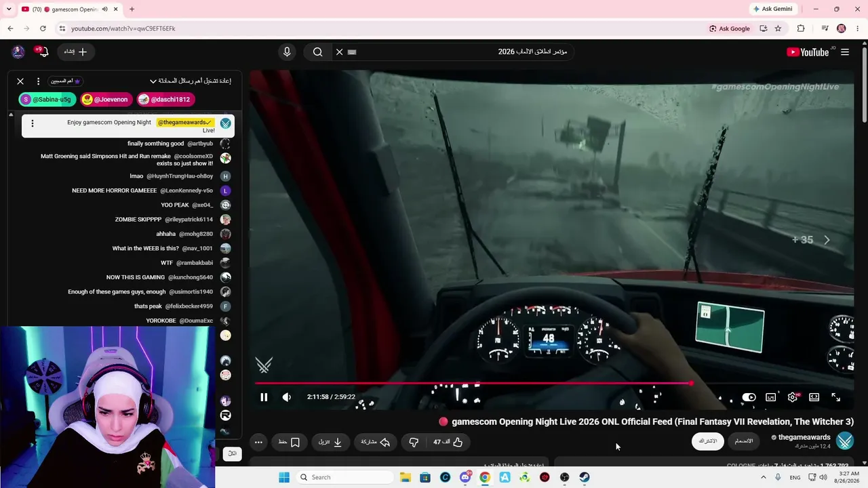Open the Chrome extensions puzzle menu
The height and width of the screenshot is (488, 868).
point(801,28)
